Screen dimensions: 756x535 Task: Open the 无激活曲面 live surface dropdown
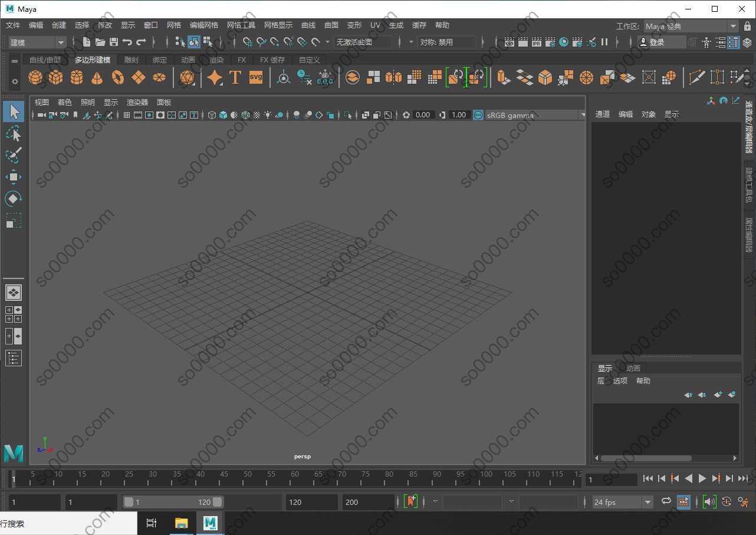[363, 42]
